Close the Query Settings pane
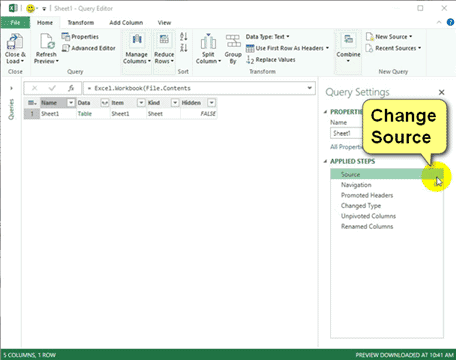The width and height of the screenshot is (456, 360). point(442,92)
